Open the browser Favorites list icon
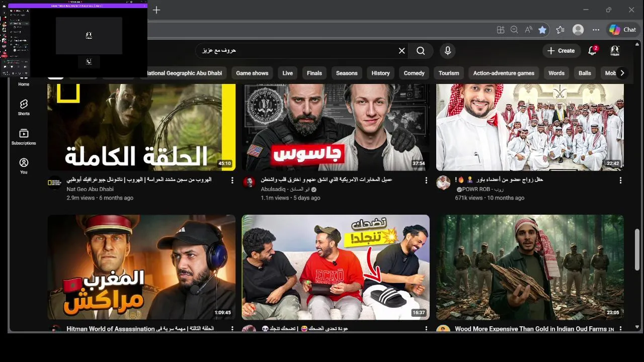The width and height of the screenshot is (644, 362). pos(560,30)
